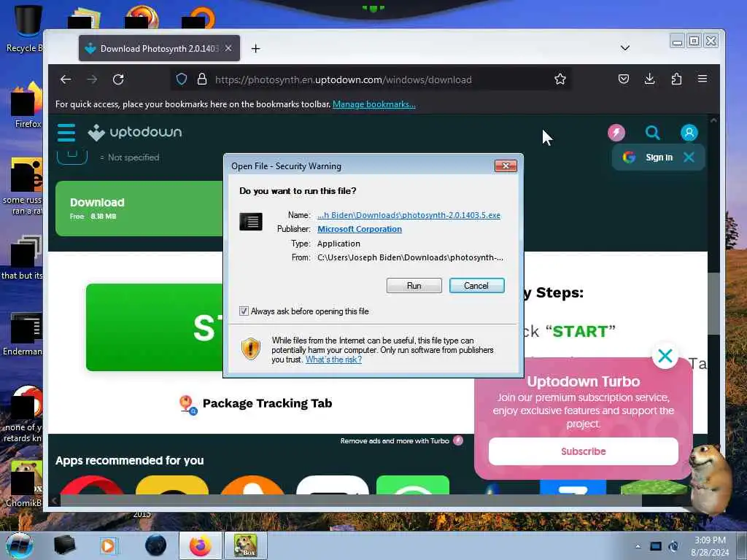747x560 pixels.
Task: Cancel the Open File security warning
Action: tap(476, 286)
